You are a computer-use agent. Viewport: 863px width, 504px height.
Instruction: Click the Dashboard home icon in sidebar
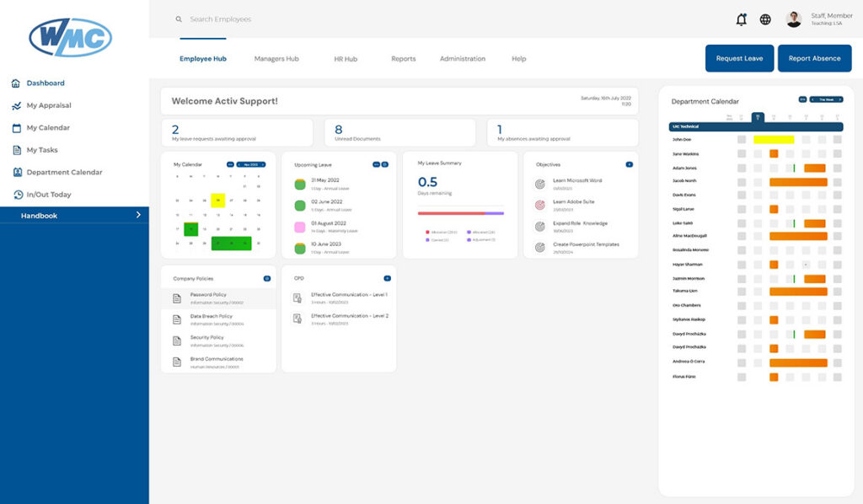(16, 83)
